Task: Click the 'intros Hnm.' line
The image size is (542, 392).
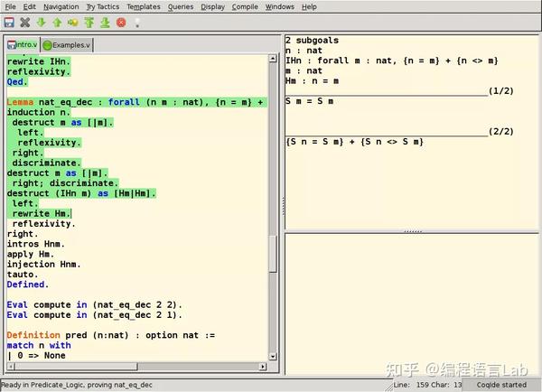Action: click(35, 244)
